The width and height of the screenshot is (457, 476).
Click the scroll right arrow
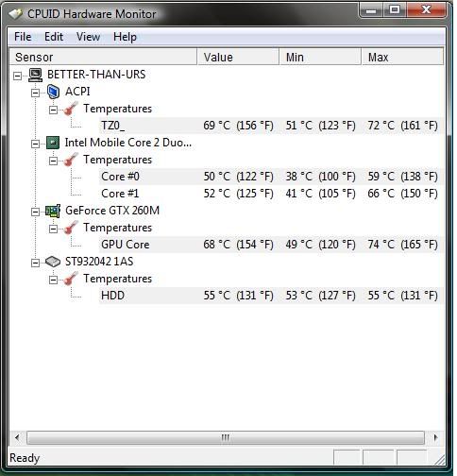coord(435,437)
